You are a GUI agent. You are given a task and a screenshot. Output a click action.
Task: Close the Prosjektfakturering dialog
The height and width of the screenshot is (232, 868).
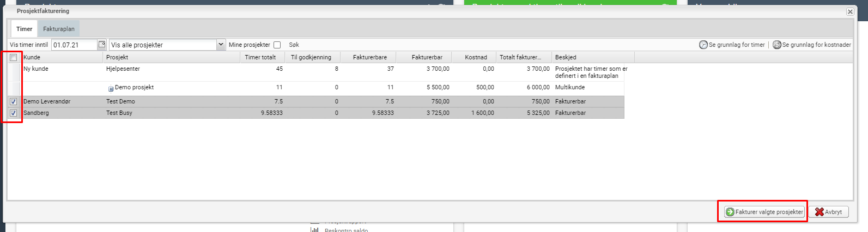click(849, 11)
